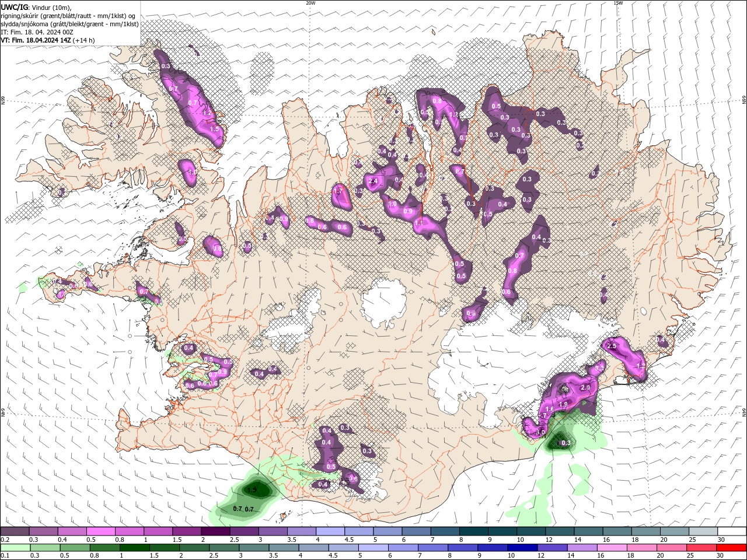Click the 'slydda/snjókoma (grátt/bleikt/grænt - mm/1klst)' line

pyautogui.click(x=69, y=24)
